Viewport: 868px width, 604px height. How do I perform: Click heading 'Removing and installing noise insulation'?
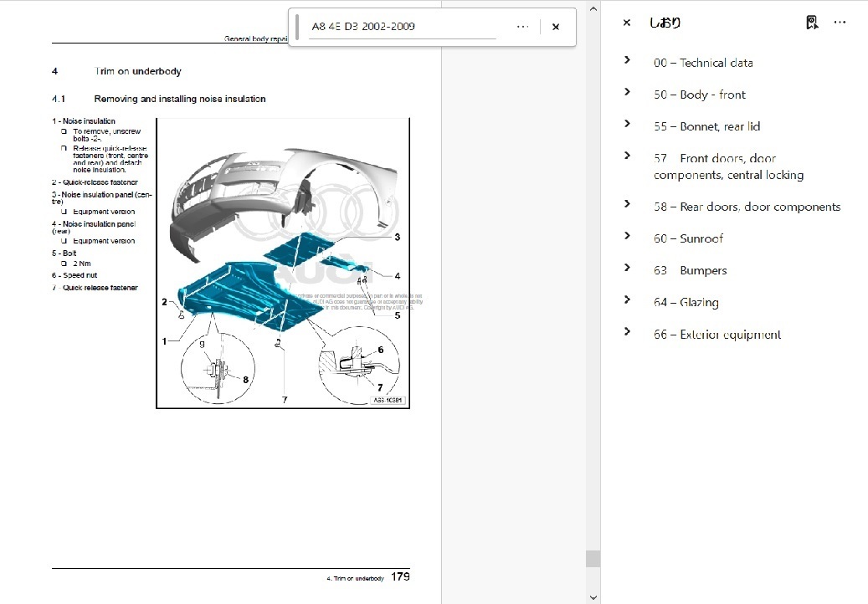180,99
